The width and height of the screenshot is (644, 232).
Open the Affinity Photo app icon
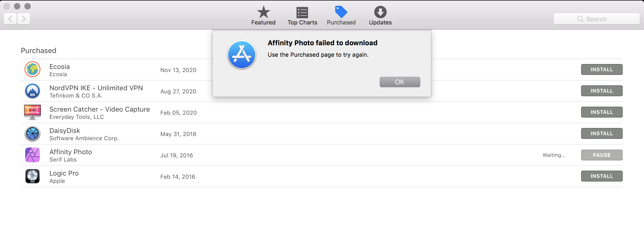click(x=32, y=155)
